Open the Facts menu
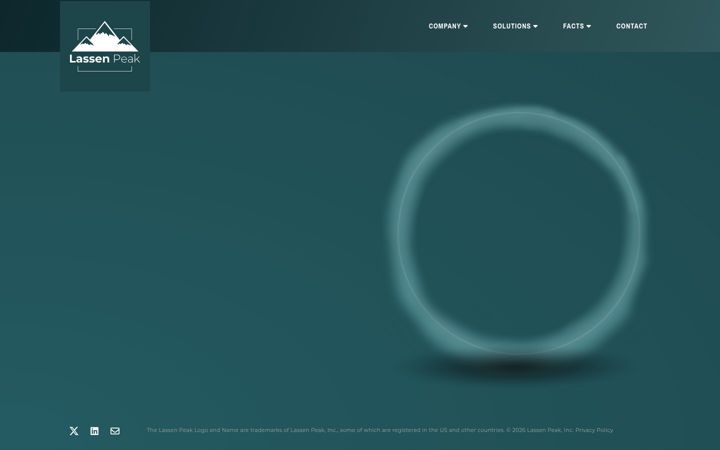 pos(577,26)
